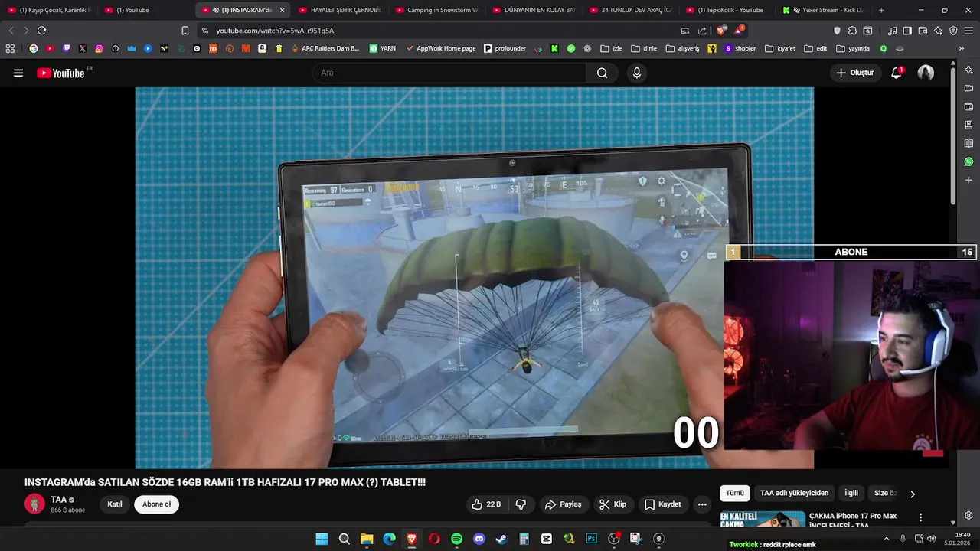Open Twitch bookmark icon

(x=67, y=48)
